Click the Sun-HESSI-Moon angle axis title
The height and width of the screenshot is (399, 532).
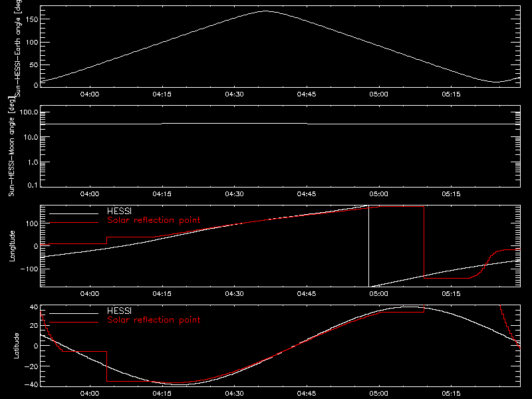[x=11, y=146]
